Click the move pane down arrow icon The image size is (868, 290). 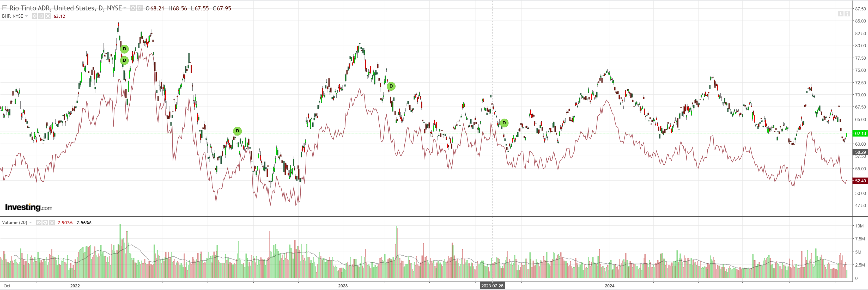[840, 14]
